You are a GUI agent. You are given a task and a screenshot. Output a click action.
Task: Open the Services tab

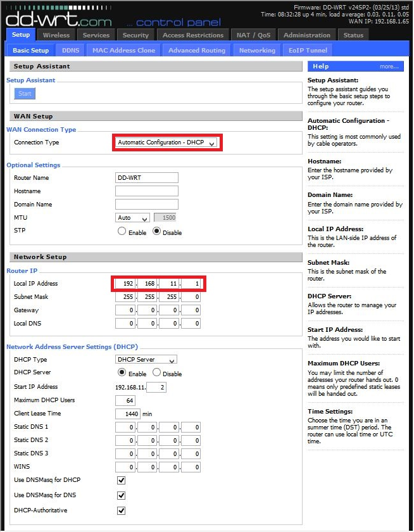pyautogui.click(x=96, y=35)
